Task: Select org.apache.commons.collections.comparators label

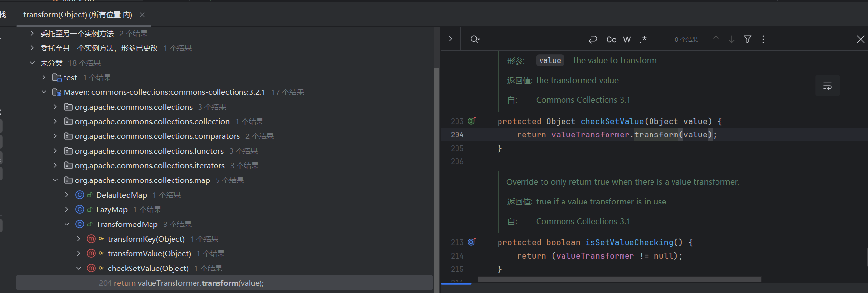Action: point(157,136)
